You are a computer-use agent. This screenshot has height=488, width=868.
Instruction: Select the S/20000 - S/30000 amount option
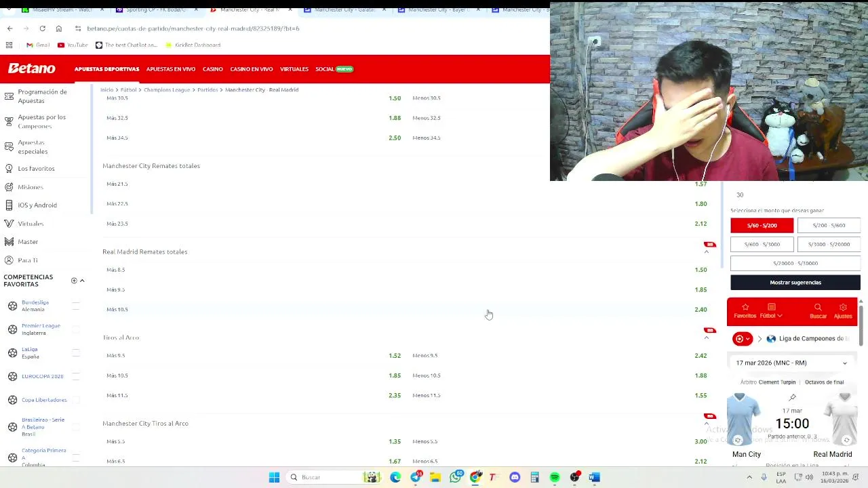pyautogui.click(x=795, y=263)
